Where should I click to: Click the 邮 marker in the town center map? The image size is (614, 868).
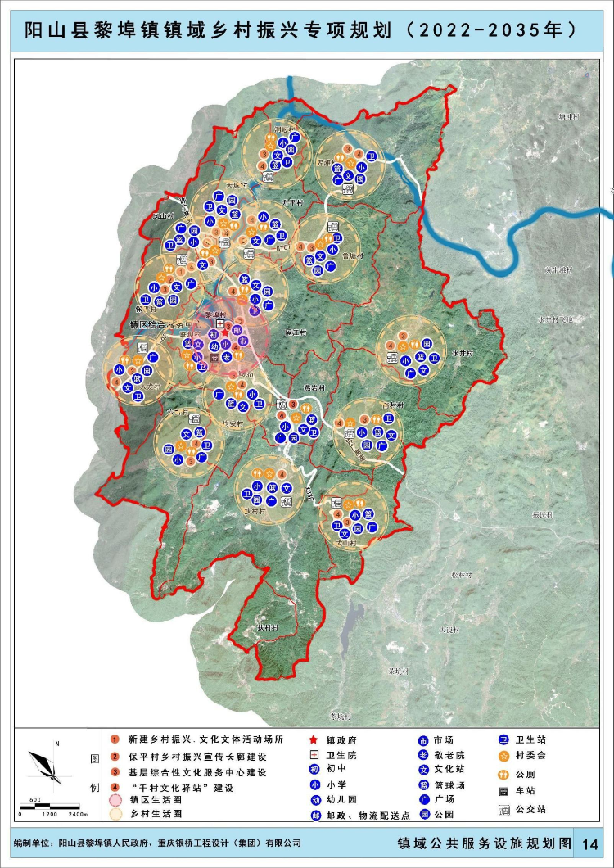237,329
